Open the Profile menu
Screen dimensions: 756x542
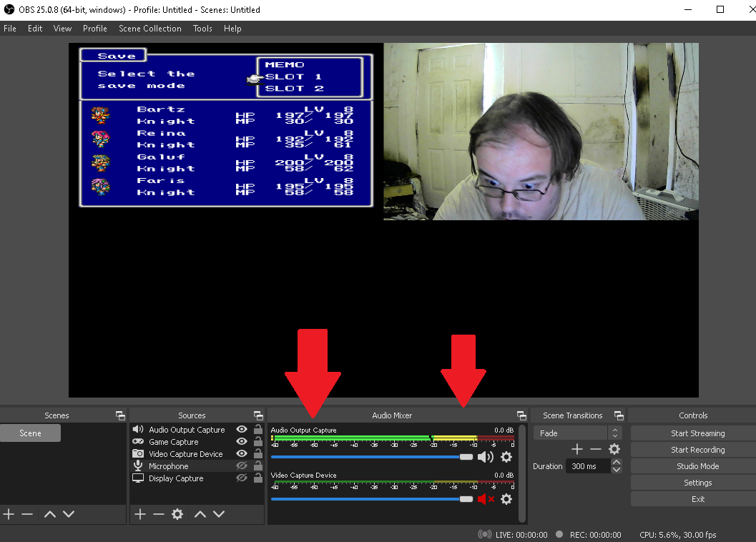click(x=95, y=29)
